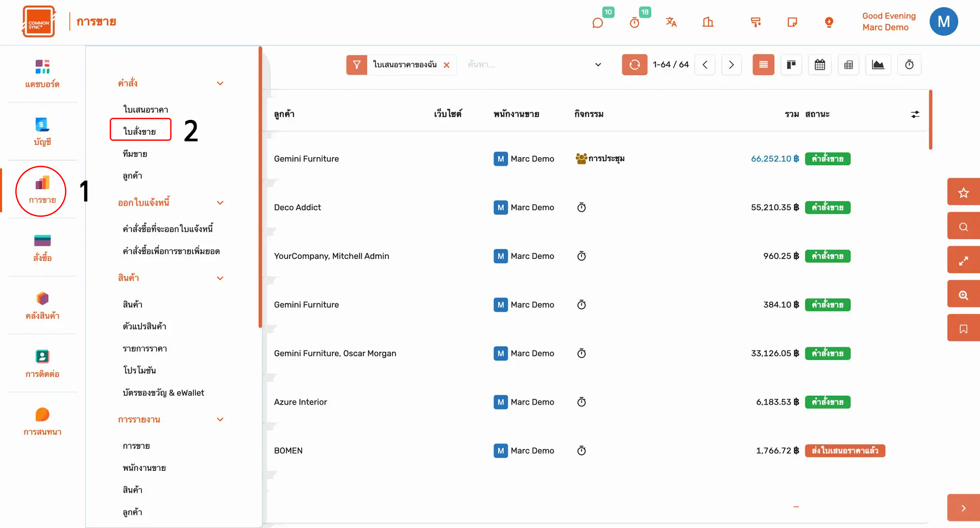Collapse the ออกใบแจ้งหนี้ section
The height and width of the screenshot is (528, 980).
click(x=220, y=203)
